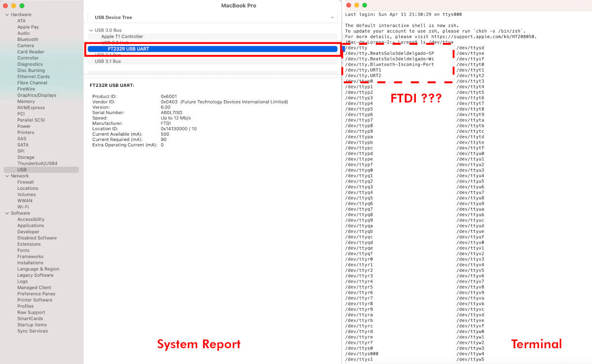The height and width of the screenshot is (364, 592).
Task: Click /dev/tty.URT1 in Terminal output
Action: (363, 70)
